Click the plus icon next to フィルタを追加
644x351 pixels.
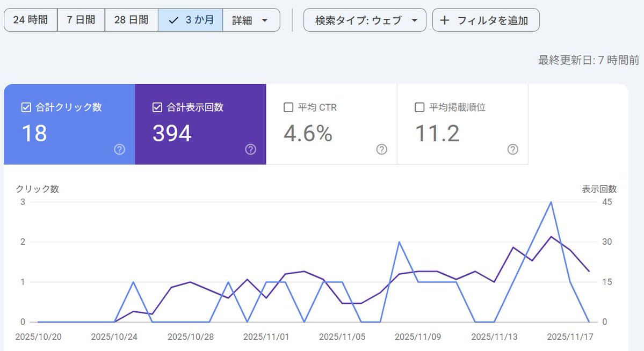tap(445, 20)
